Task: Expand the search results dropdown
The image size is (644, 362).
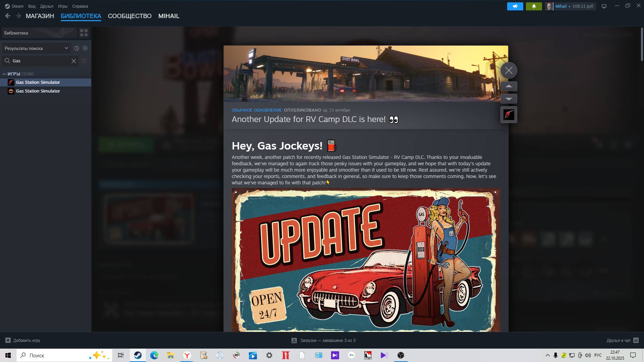Action: coord(66,48)
